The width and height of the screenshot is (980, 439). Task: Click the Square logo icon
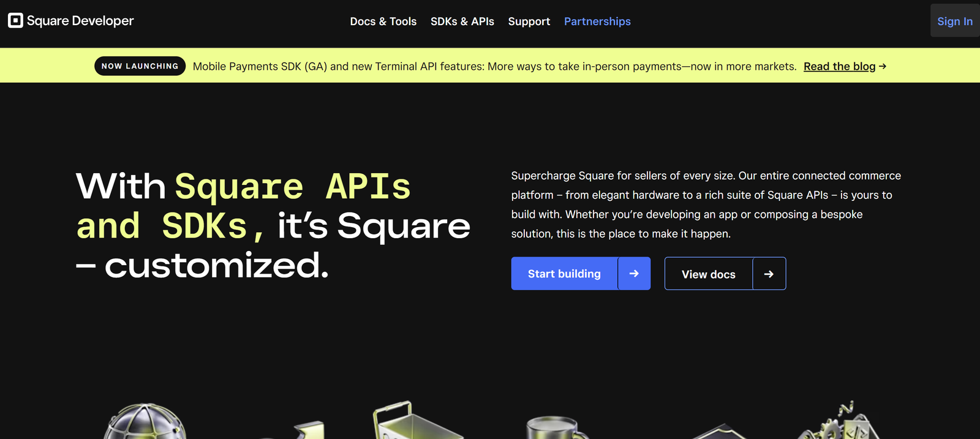pyautogui.click(x=15, y=21)
